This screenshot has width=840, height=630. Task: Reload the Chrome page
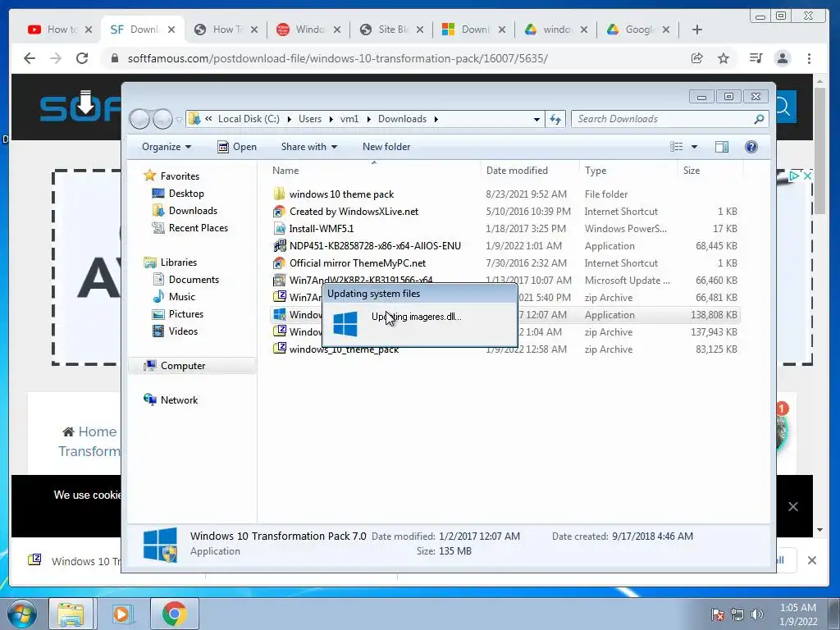pyautogui.click(x=82, y=58)
